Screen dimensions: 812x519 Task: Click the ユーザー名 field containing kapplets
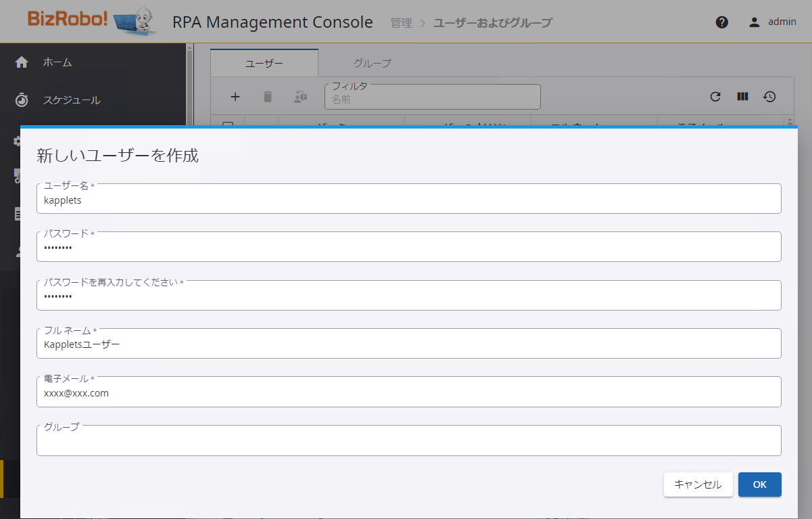409,199
